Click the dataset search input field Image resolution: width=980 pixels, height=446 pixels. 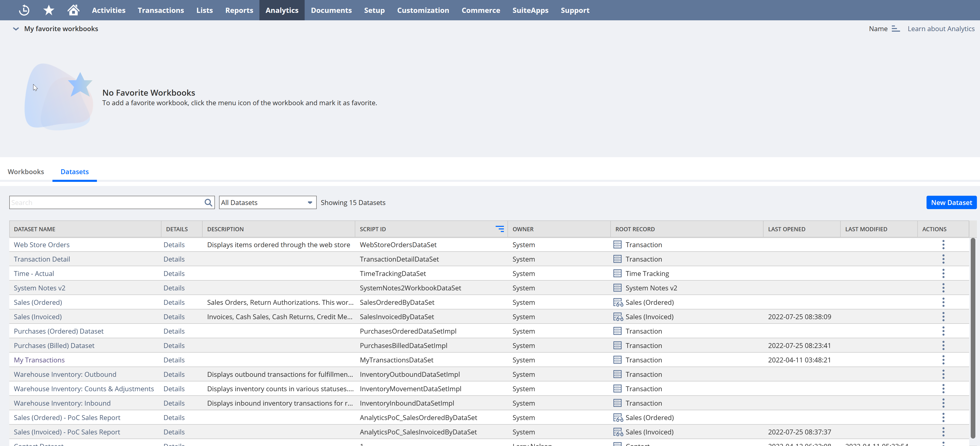(113, 202)
